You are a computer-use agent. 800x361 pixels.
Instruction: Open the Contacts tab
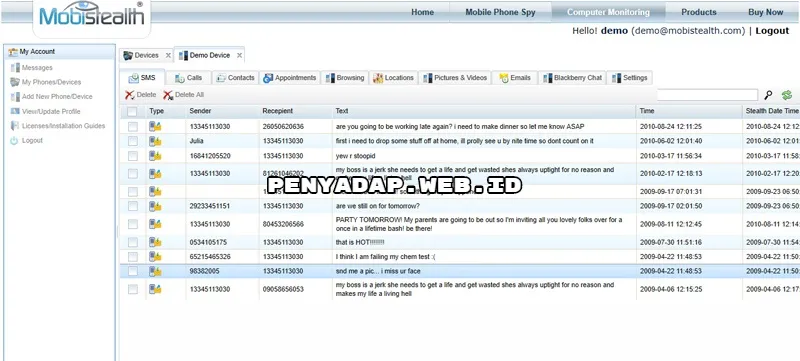[235, 78]
